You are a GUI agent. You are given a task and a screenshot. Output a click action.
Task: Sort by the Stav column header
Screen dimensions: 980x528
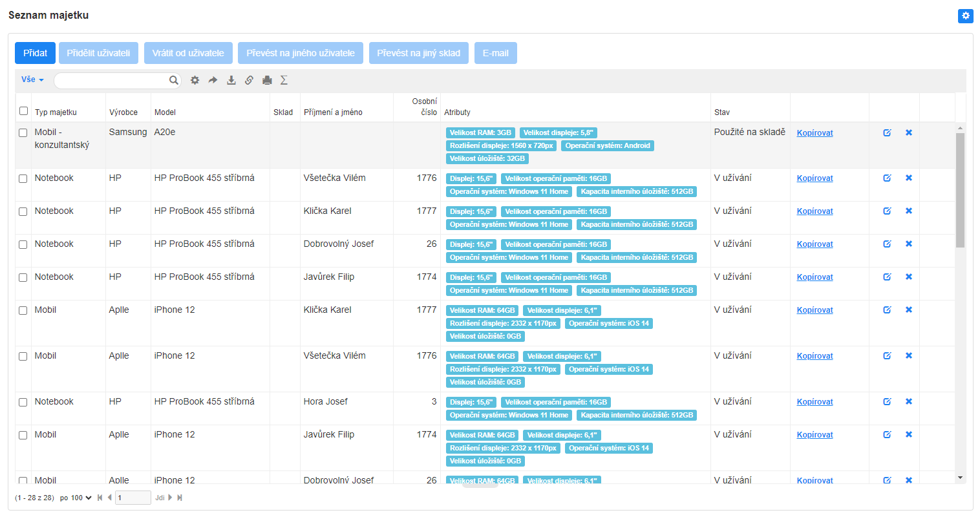722,112
